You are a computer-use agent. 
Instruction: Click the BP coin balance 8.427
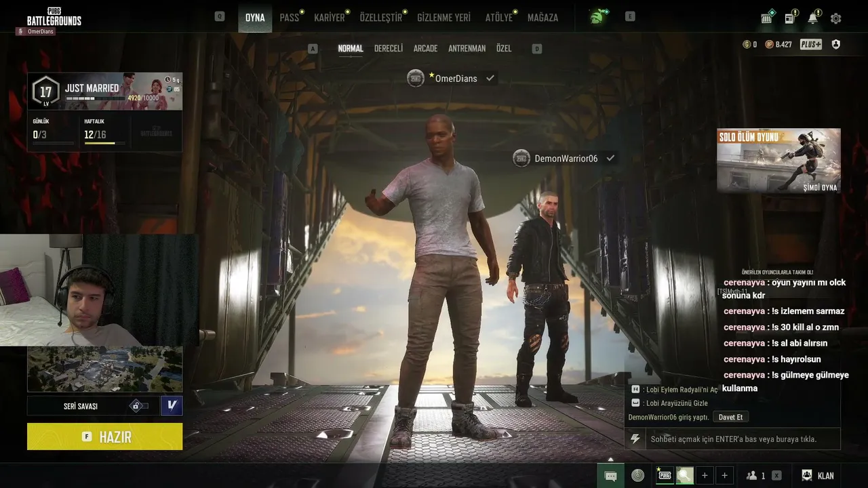[x=778, y=45]
